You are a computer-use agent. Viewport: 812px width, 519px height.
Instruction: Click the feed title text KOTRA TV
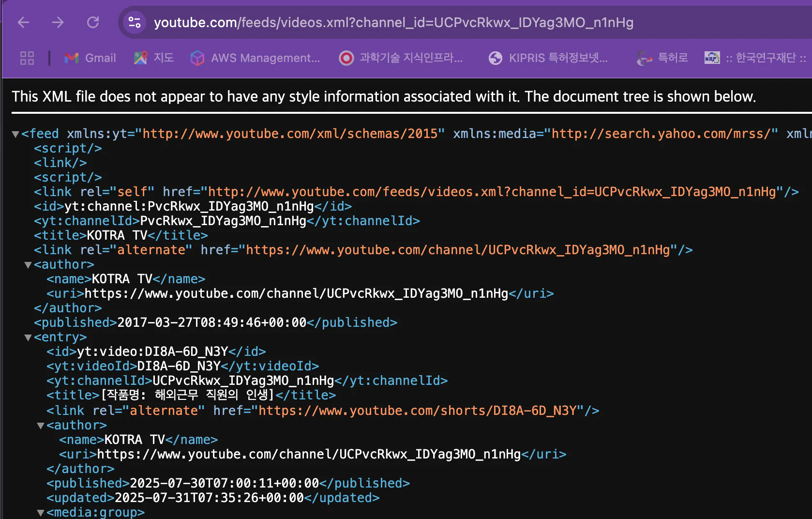click(x=117, y=235)
